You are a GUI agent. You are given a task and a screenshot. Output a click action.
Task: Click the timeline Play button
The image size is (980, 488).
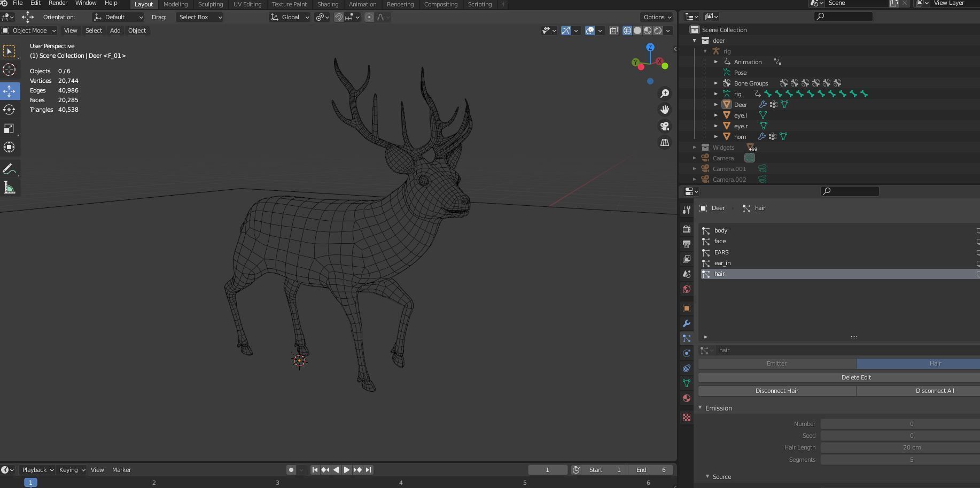[346, 470]
